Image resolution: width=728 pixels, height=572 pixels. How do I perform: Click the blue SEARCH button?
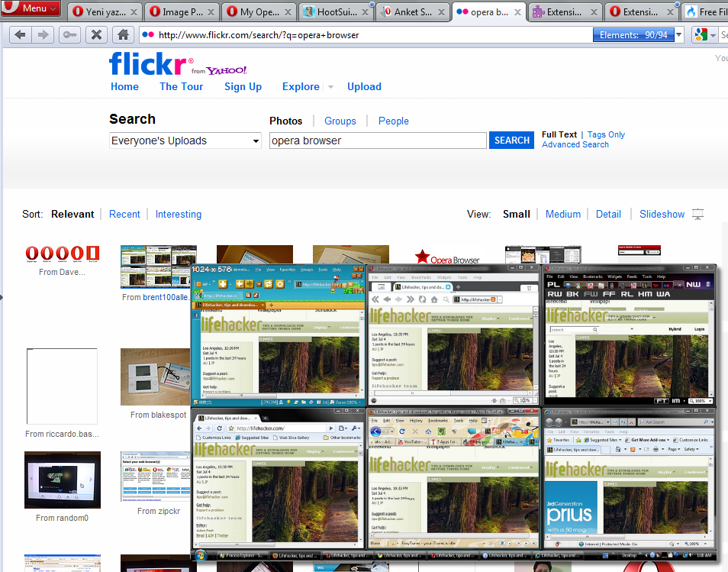(511, 141)
